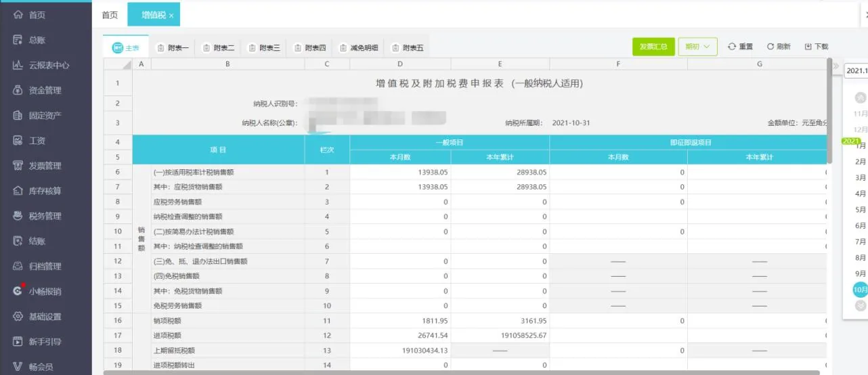
Task: Close the 增值税 tab
Action: pos(171,16)
